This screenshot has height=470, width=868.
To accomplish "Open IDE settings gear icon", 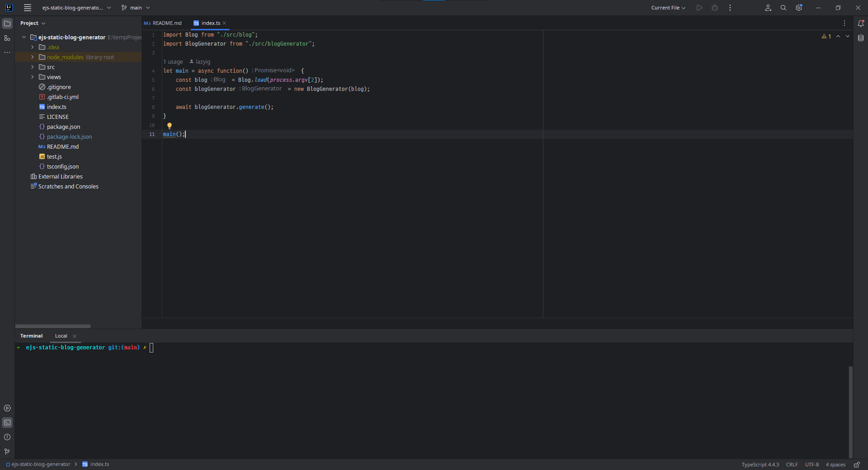I will tap(799, 8).
